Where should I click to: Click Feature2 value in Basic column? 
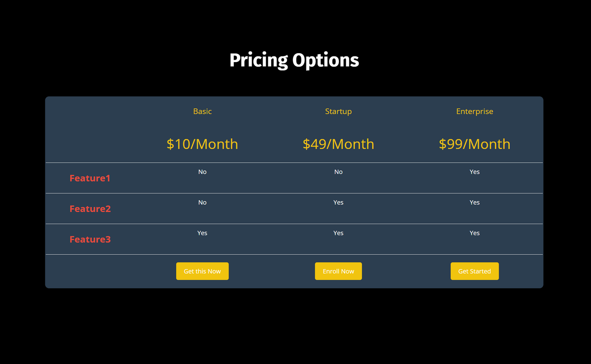tap(202, 202)
